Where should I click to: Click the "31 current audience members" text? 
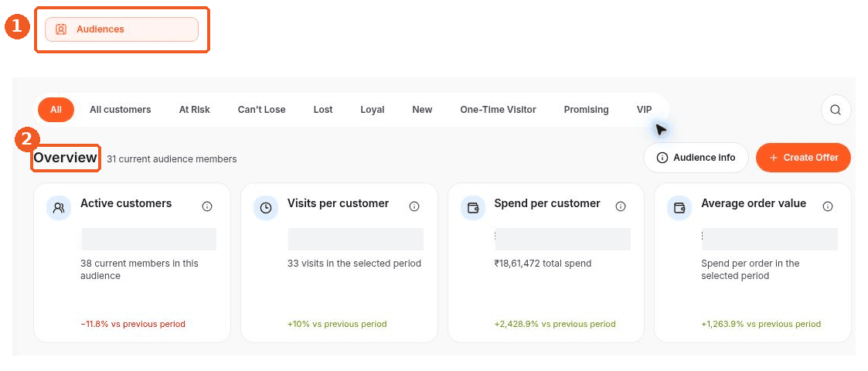172,159
